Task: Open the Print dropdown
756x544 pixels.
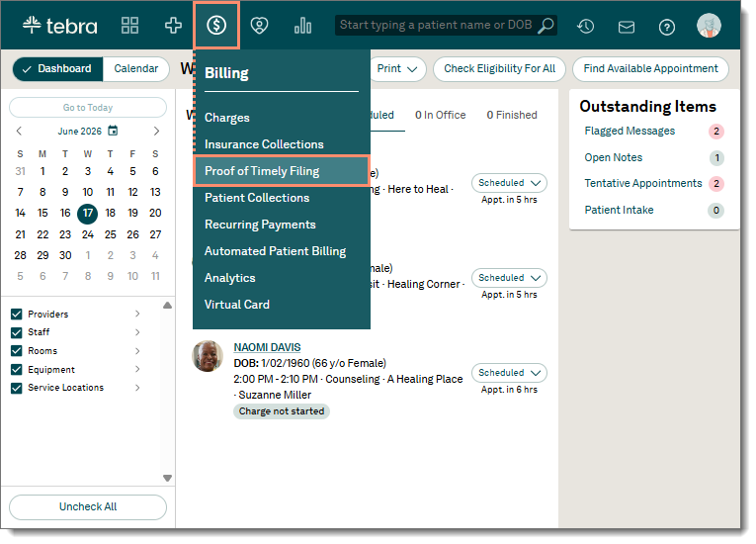Action: [x=398, y=69]
